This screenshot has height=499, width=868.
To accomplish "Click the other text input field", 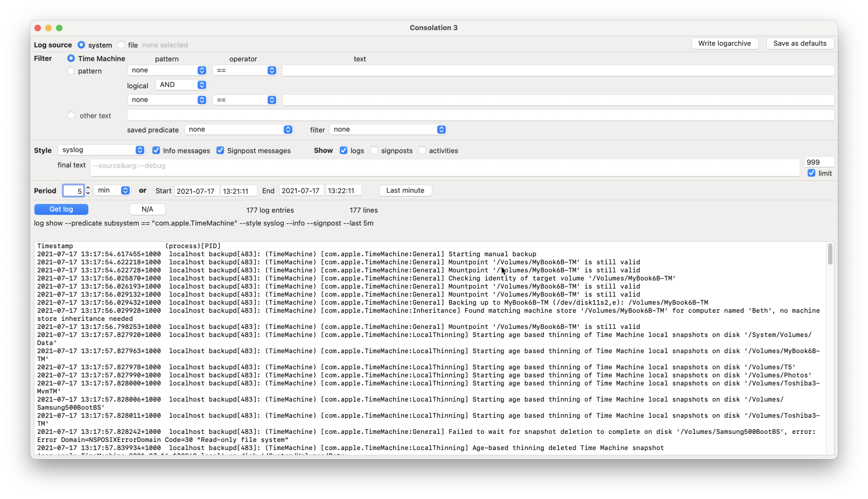I will 481,115.
